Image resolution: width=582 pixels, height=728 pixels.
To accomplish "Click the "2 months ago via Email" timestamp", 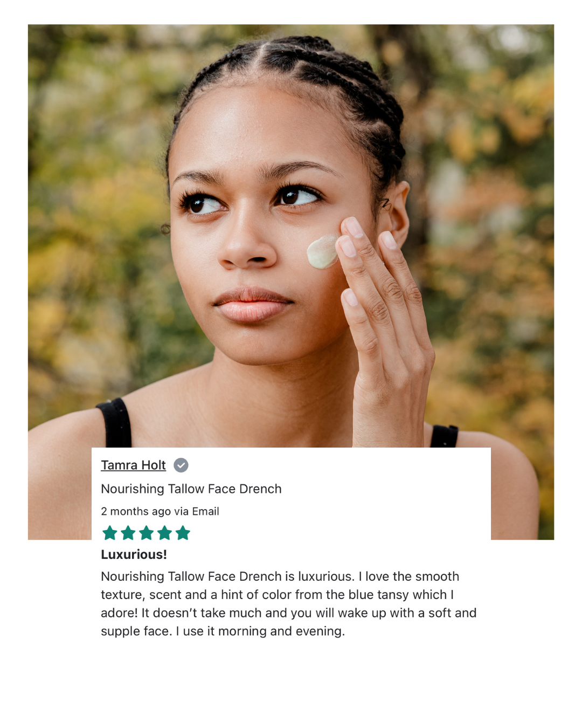I will [x=160, y=511].
